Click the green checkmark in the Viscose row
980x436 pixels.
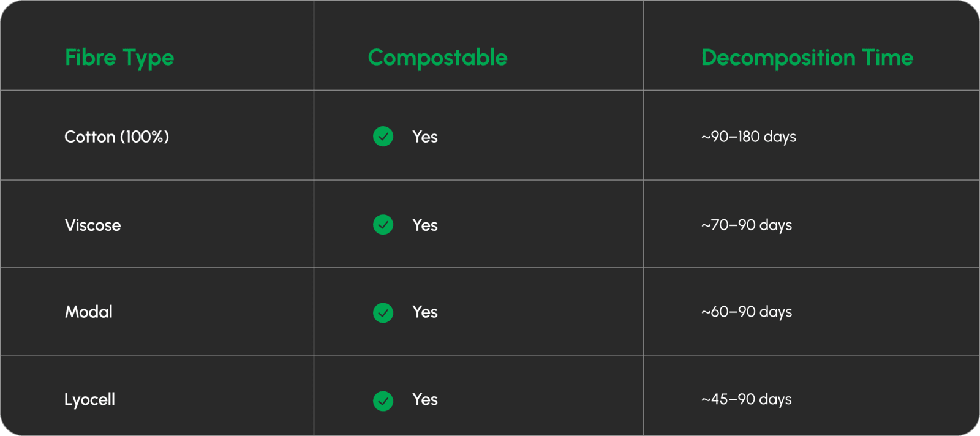pos(383,225)
